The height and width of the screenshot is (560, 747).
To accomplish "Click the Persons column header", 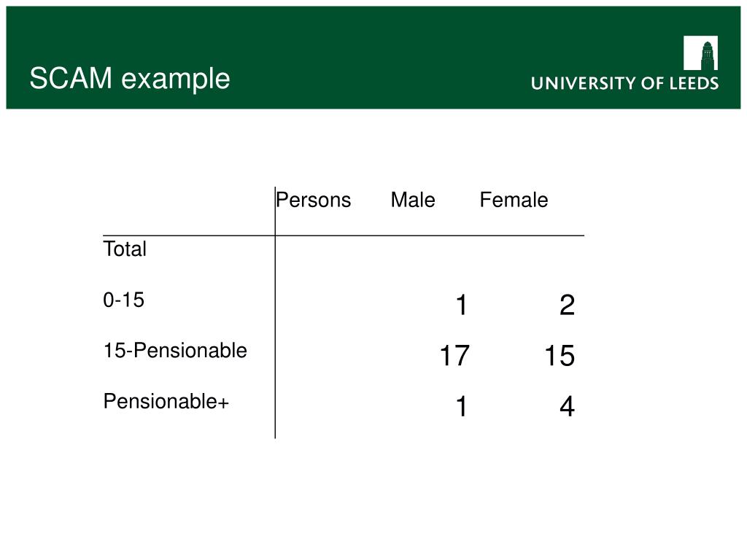I will point(314,200).
